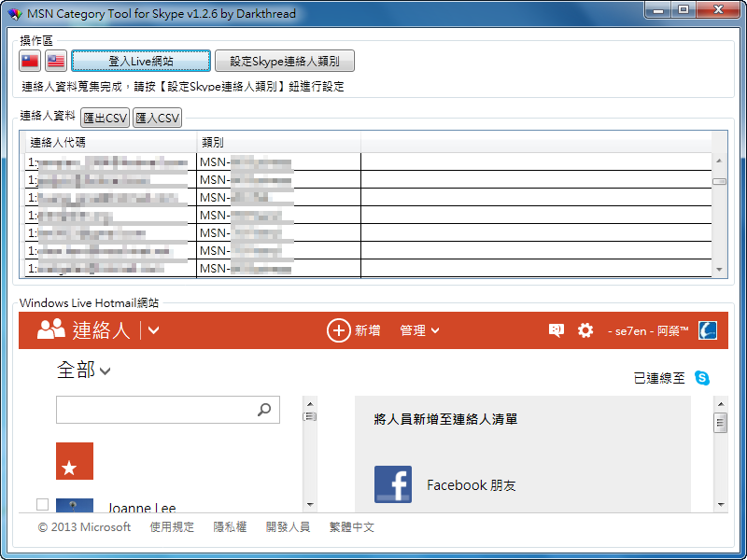747x560 pixels.
Task: Click the contact list pane scroll up arrow
Action: point(310,404)
